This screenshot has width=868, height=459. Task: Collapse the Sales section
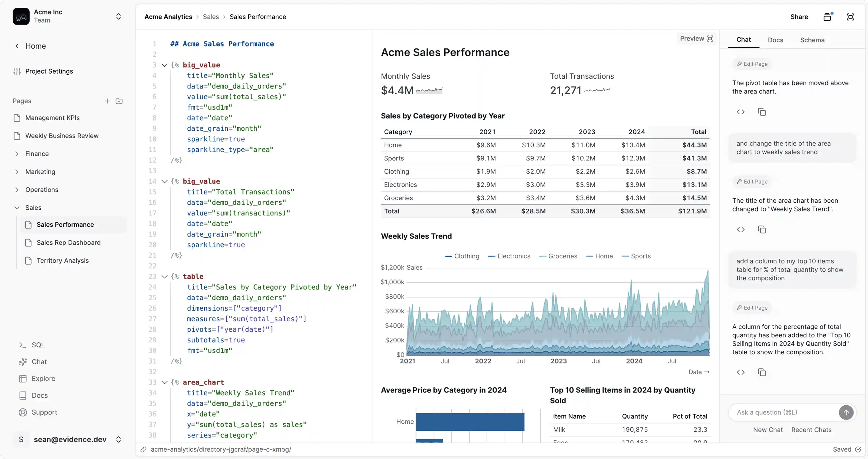pos(16,208)
